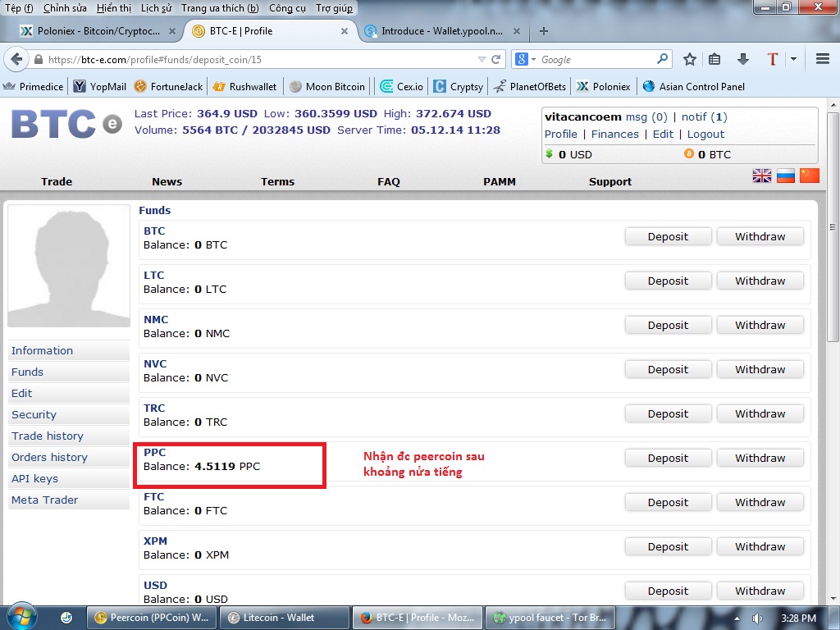840x630 pixels.
Task: Reload the page with the refresh icon
Action: point(496,59)
